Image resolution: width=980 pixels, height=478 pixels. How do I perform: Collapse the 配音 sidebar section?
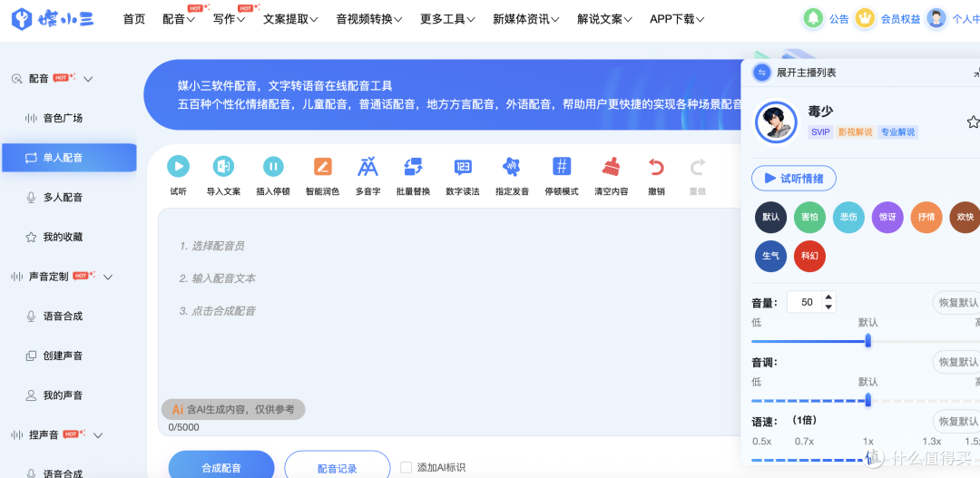tap(88, 79)
